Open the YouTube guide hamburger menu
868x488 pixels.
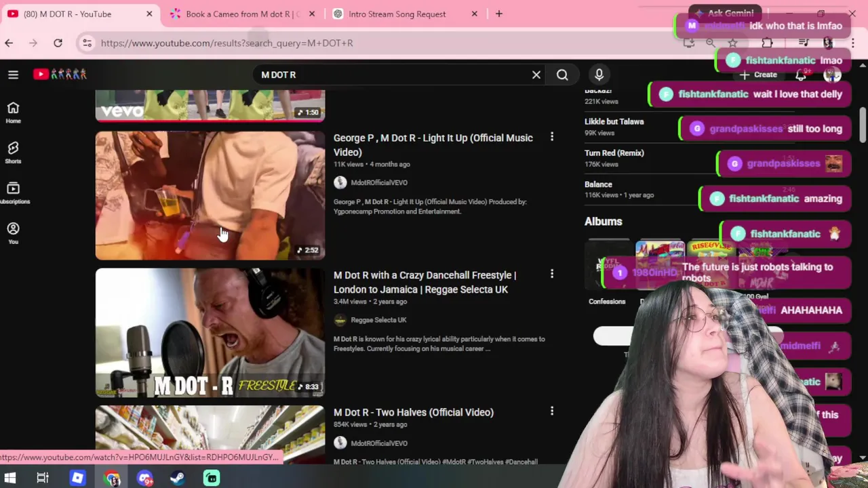(x=13, y=75)
